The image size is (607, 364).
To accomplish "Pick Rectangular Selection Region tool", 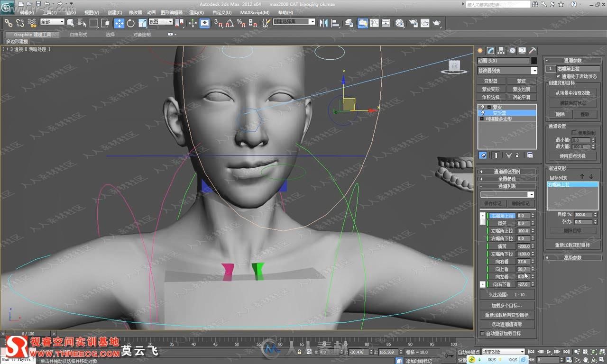I will (x=94, y=22).
